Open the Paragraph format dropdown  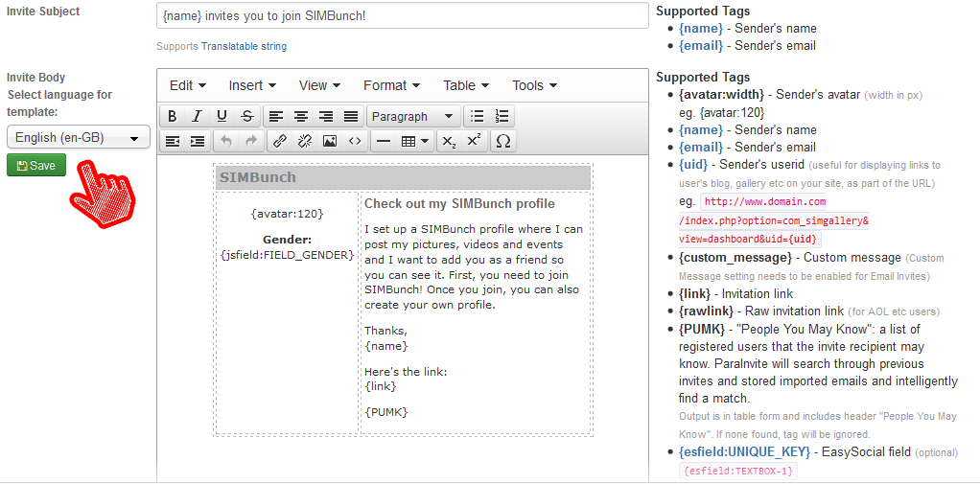(x=413, y=116)
